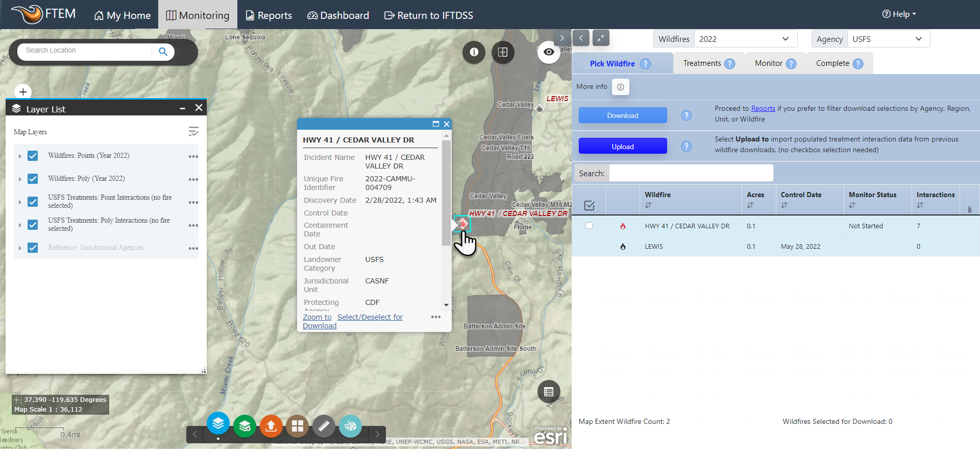Viewport: 980px width, 453px height.
Task: Switch to the Monitor tab
Action: [775, 63]
